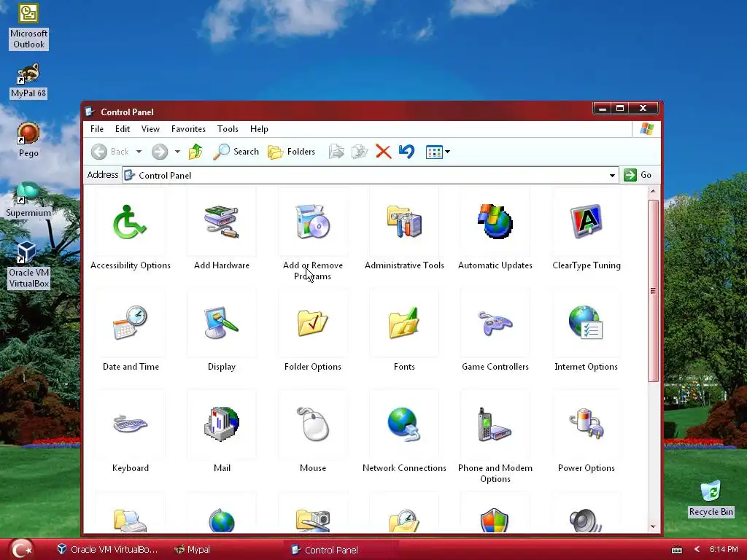This screenshot has width=747, height=560.
Task: Open the Back history dropdown arrow
Action: [139, 152]
